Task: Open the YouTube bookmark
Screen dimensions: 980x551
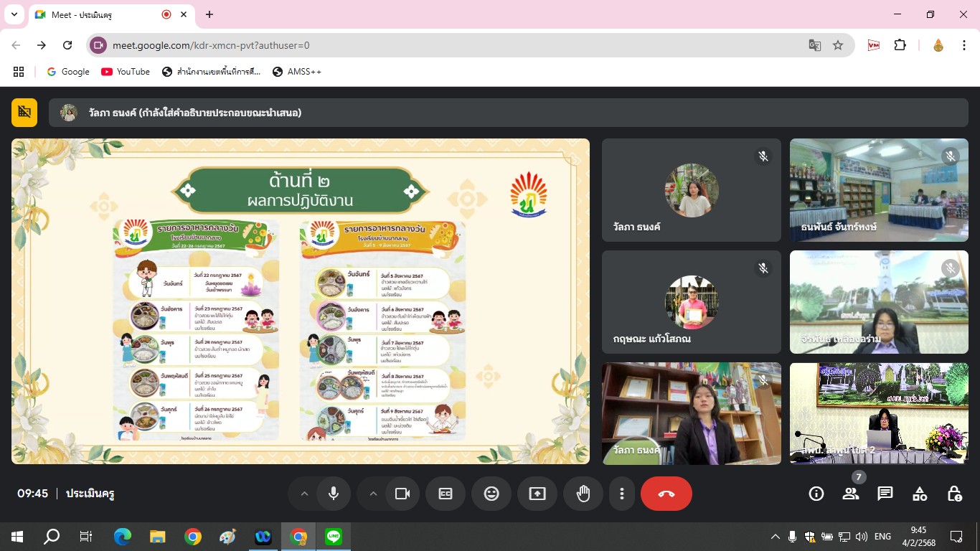Action: [x=126, y=72]
